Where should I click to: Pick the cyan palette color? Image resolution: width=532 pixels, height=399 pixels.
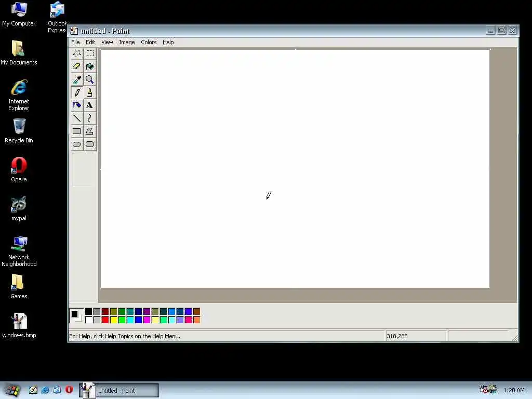point(130,320)
